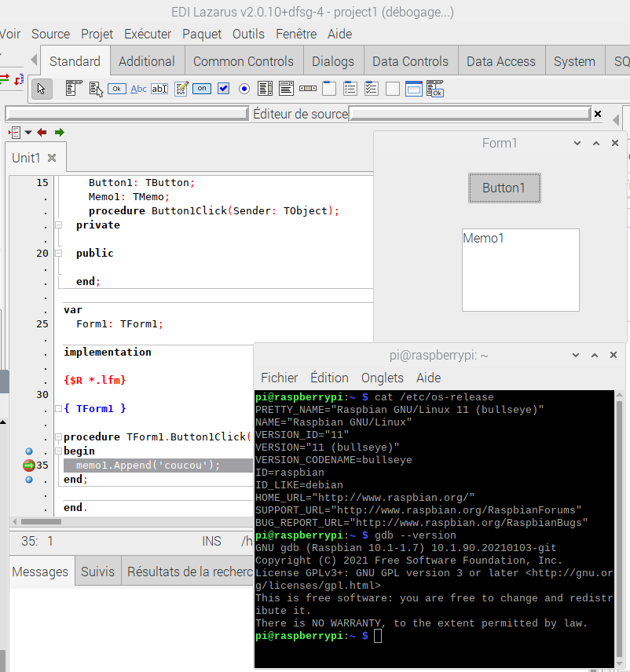630x672 pixels.
Task: Jump back with the red arrow
Action: [42, 133]
